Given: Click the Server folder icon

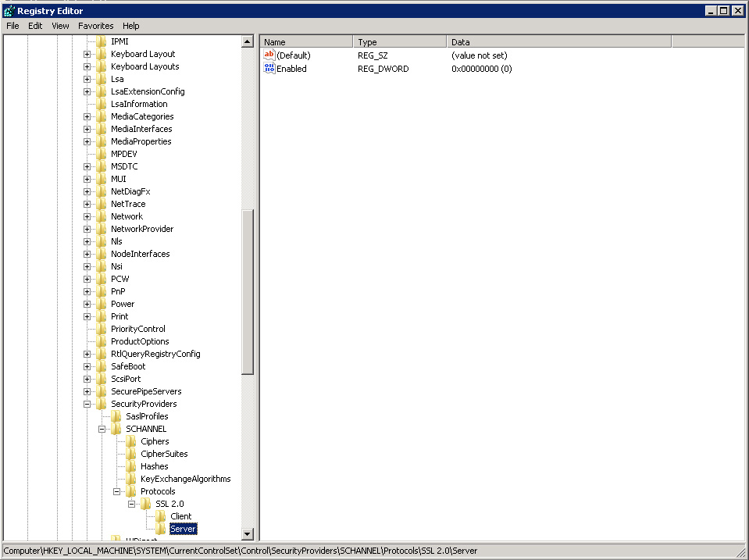Looking at the screenshot, I should (x=161, y=529).
